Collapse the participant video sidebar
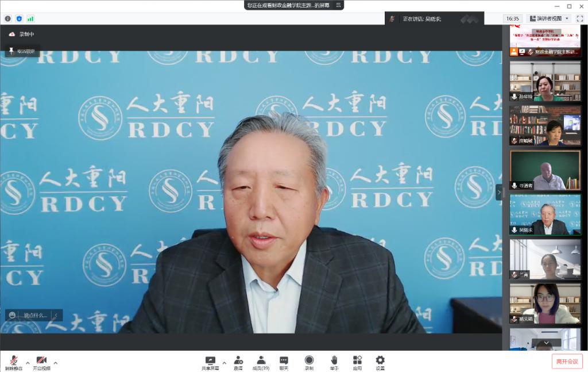The image size is (588, 372). 499,191
